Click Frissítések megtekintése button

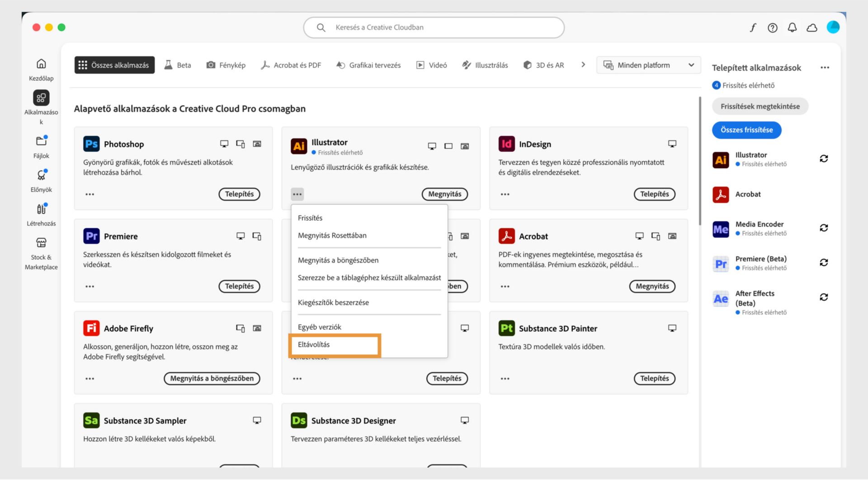pyautogui.click(x=760, y=107)
